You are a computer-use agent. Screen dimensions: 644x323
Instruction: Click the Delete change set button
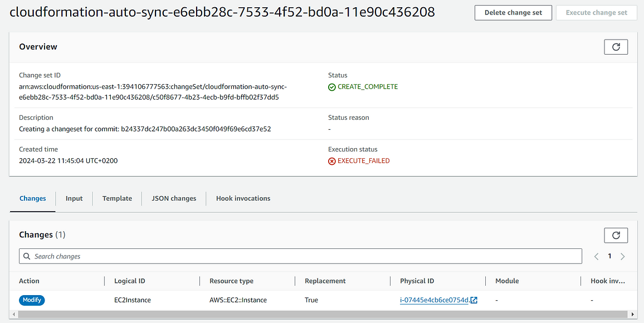tap(513, 13)
